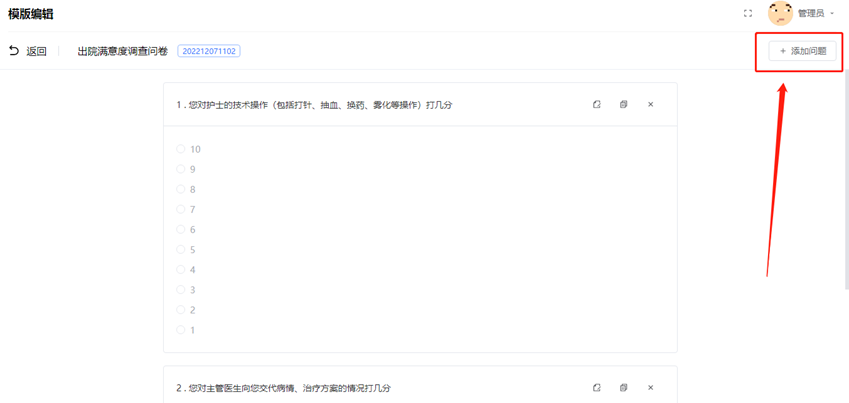Delete question 1 with the X icon
This screenshot has width=849, height=403.
pyautogui.click(x=651, y=105)
